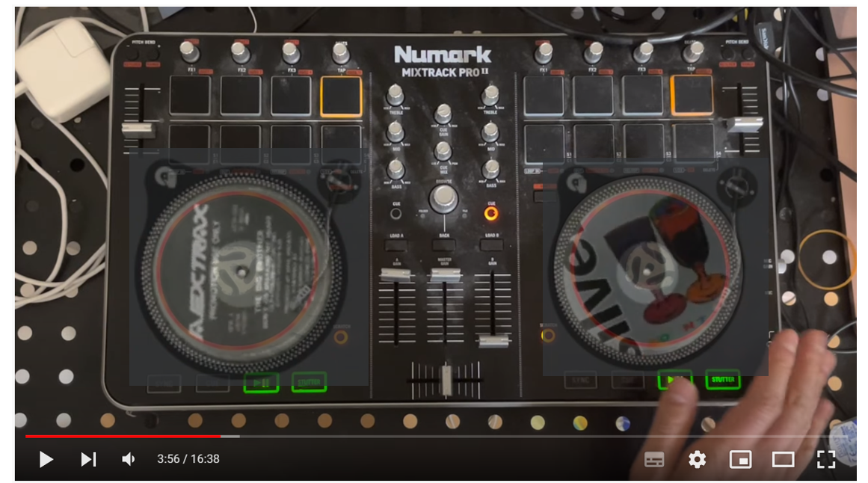Open the player settings gear menu
This screenshot has height=483, width=868.
pyautogui.click(x=697, y=460)
